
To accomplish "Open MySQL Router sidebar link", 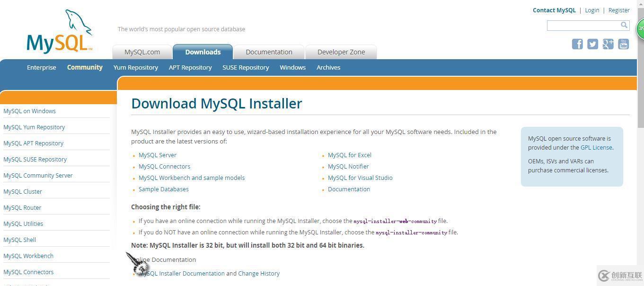I will 22,207.
